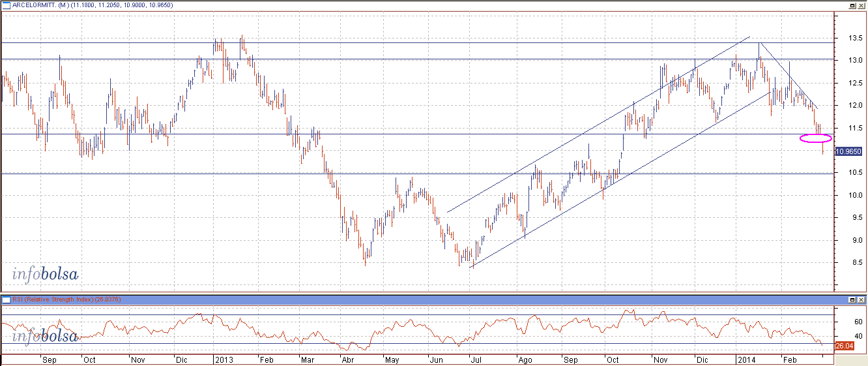Select the RSI (Relative Strength Index) title
Viewport: 868px width, 366px height.
[x=54, y=299]
